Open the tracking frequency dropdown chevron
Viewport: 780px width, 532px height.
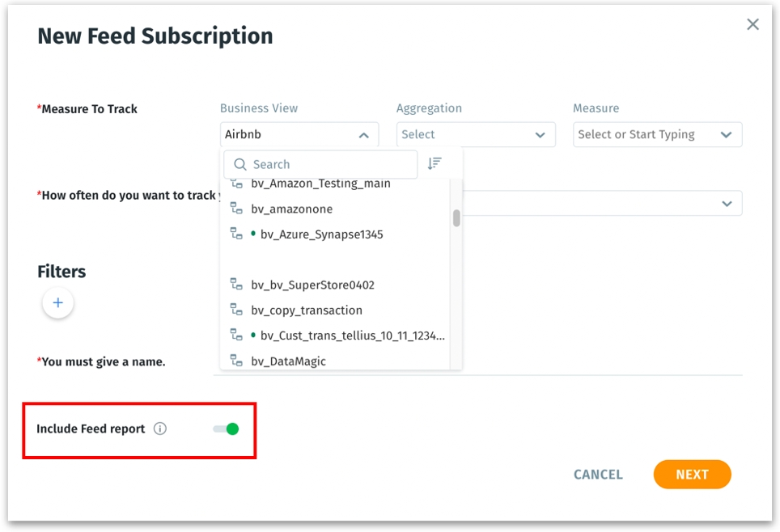726,204
